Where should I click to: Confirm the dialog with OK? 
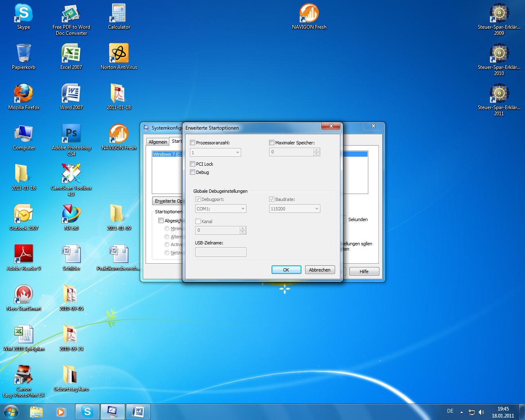click(x=286, y=270)
